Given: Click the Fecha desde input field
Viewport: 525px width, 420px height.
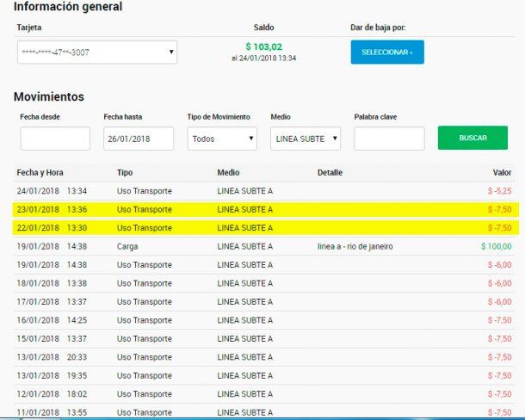Looking at the screenshot, I should click(x=55, y=139).
